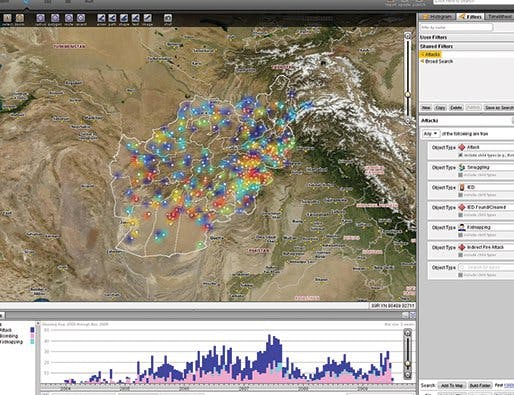
Task: Toggle include child types under Attack
Action: pos(460,155)
